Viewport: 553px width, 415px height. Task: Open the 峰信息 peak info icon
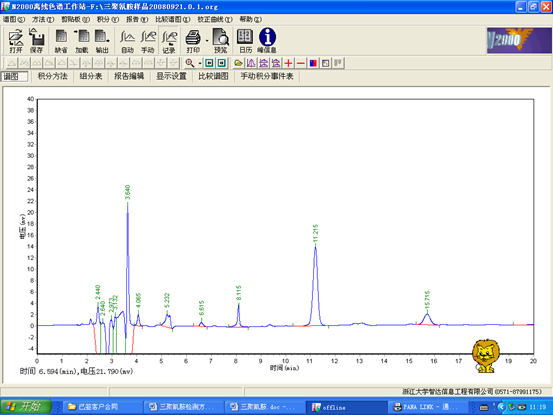pyautogui.click(x=267, y=41)
